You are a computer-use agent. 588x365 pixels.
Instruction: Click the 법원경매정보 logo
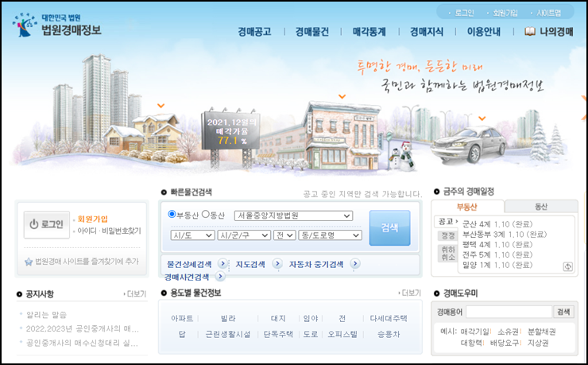(56, 25)
